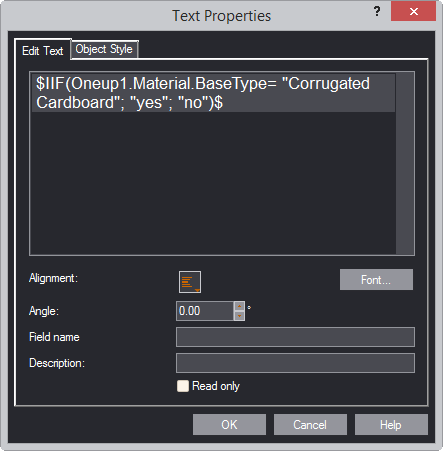Screen dimensions: 443x451
Task: Click the question mark help icon
Action: tap(377, 11)
